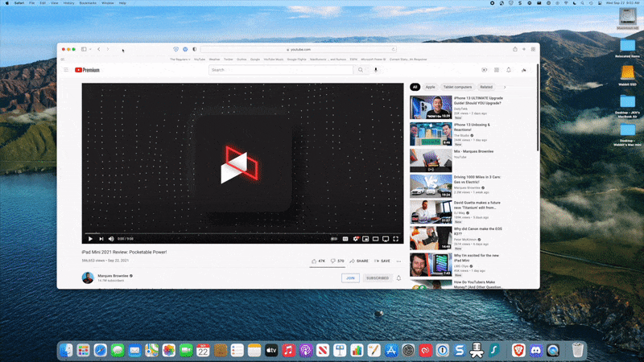
Task: Mute the video player volume
Action: click(x=111, y=239)
